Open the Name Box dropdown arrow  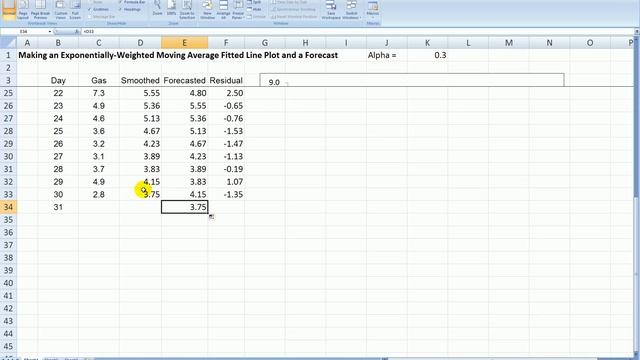pyautogui.click(x=50, y=31)
